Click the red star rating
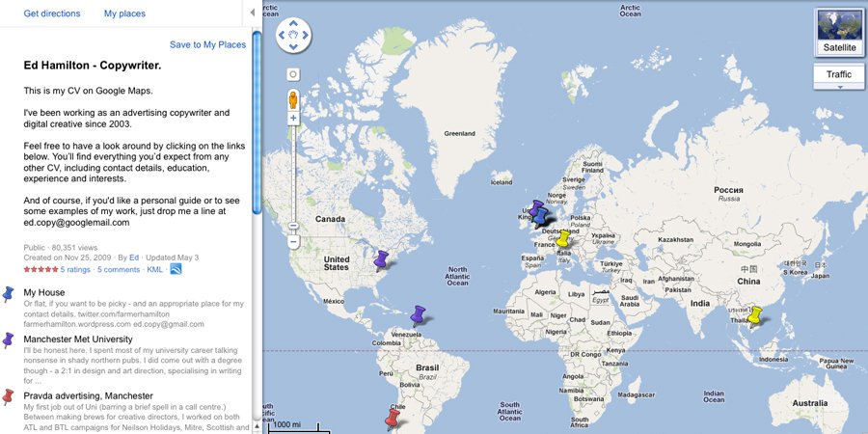 (41, 270)
